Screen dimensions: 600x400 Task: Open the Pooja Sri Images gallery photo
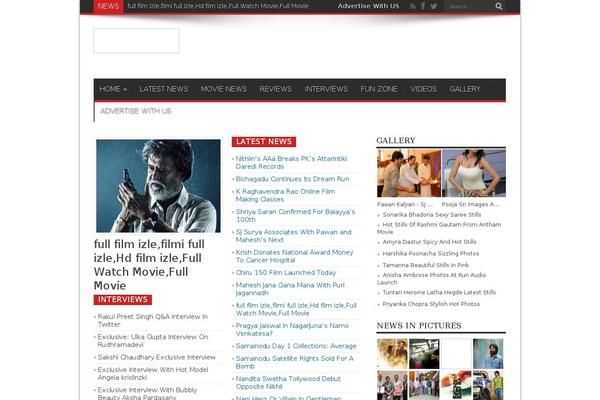[x=474, y=173]
